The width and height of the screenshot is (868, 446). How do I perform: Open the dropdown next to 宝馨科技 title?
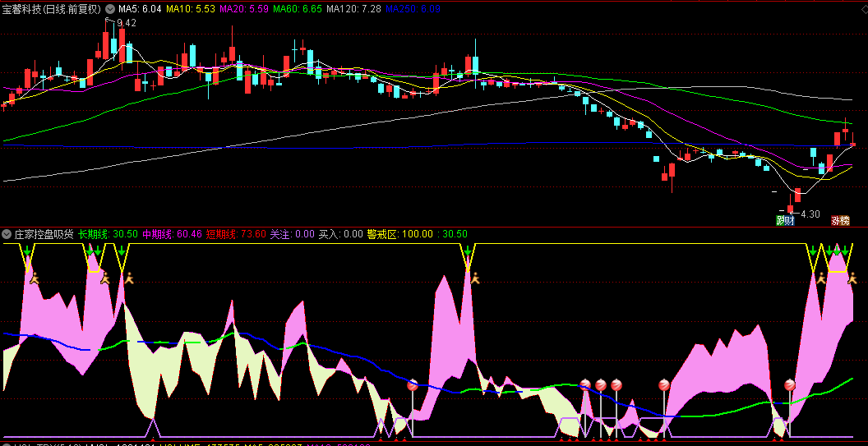110,9
